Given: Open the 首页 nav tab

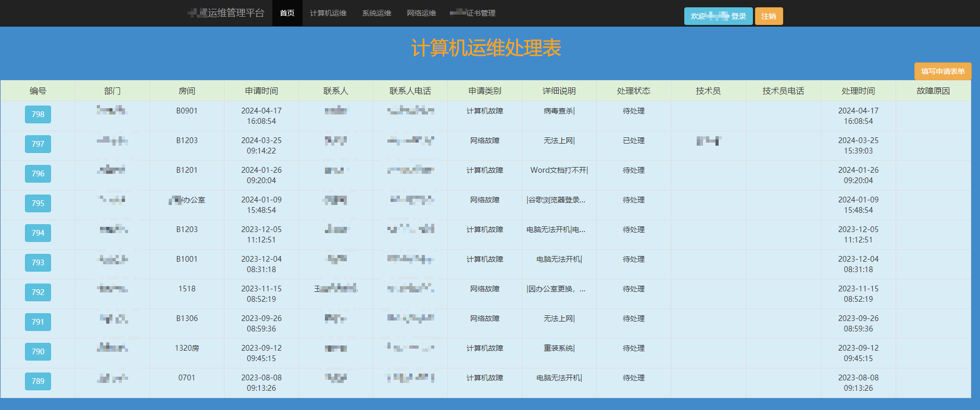Looking at the screenshot, I should click(287, 13).
